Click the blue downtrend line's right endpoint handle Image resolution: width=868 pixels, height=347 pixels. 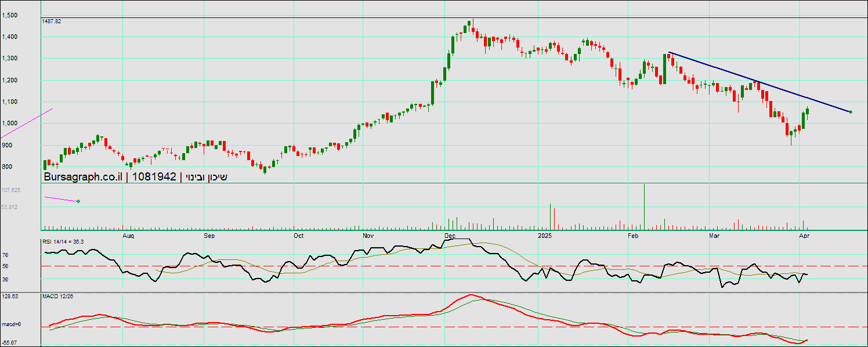(850, 112)
